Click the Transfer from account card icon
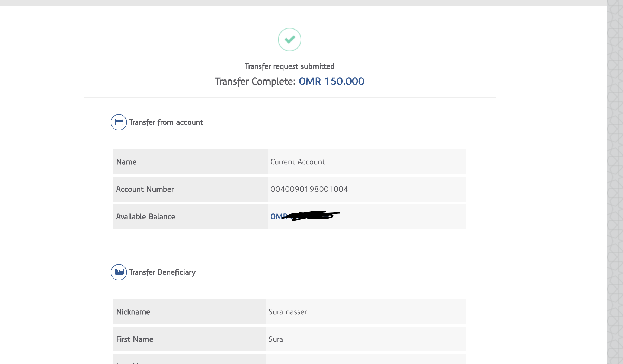 119,122
